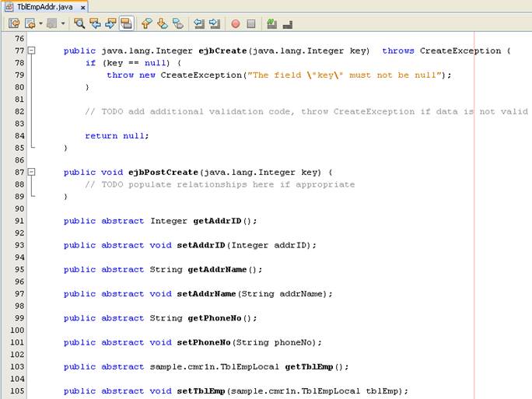Image resolution: width=532 pixels, height=399 pixels.
Task: Click the first jump-list back icon
Action: 14,23
